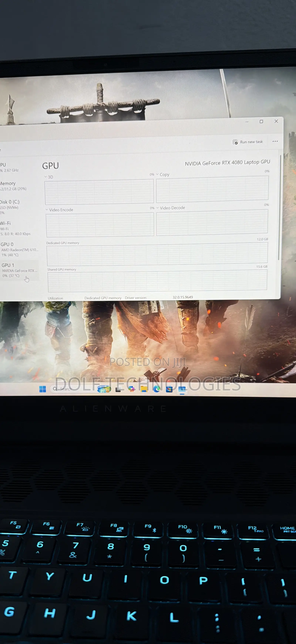
Task: Click the Shared GPU memory graph
Action: coord(157,281)
